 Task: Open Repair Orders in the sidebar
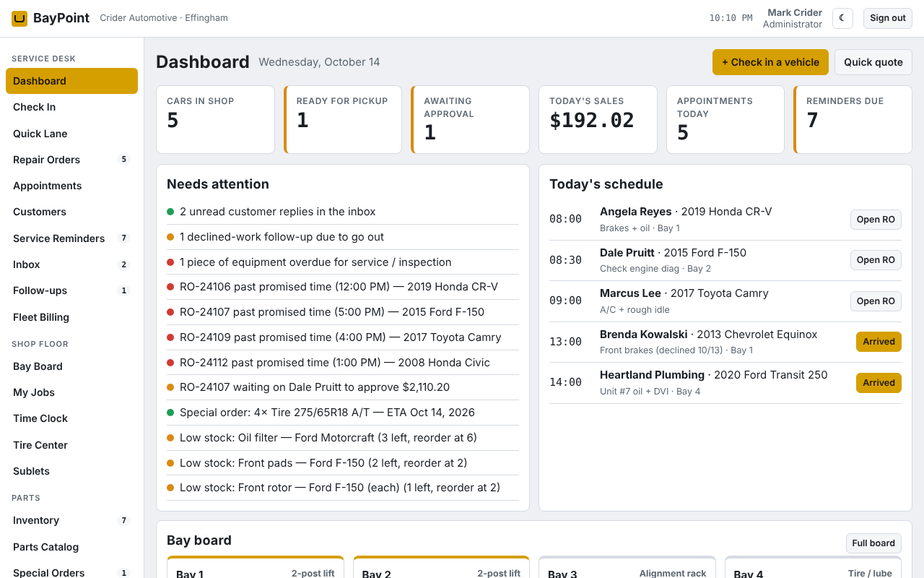tap(71, 160)
